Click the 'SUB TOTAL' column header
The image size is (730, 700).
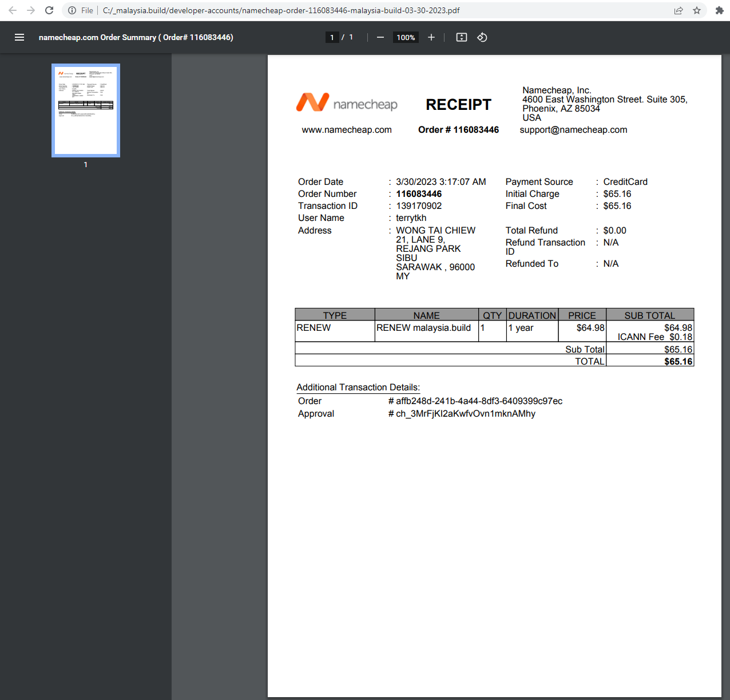click(650, 315)
